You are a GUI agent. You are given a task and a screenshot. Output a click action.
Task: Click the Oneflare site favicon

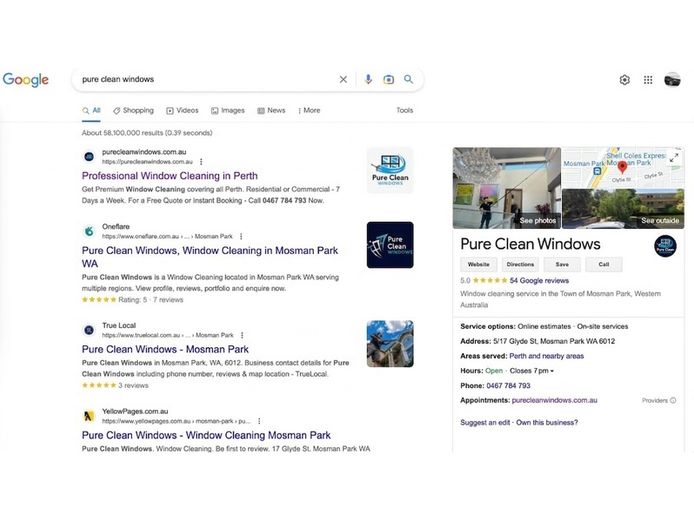(x=89, y=231)
